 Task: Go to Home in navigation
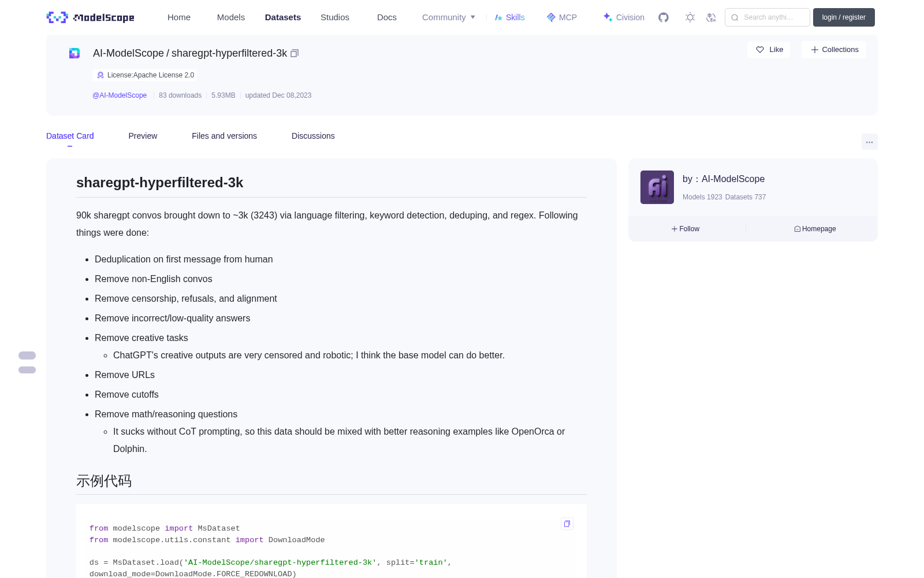179,17
